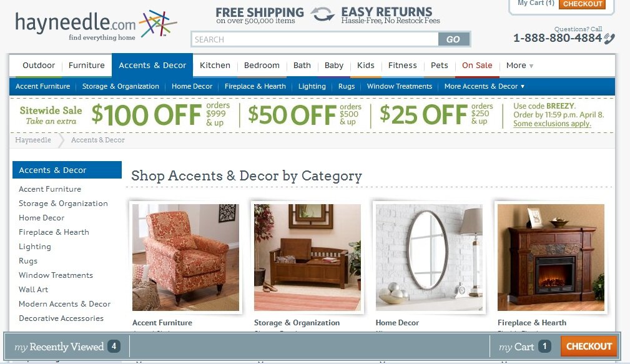Click the bottom bar cart count badge
Screen dimensions: 630x364
pyautogui.click(x=544, y=346)
